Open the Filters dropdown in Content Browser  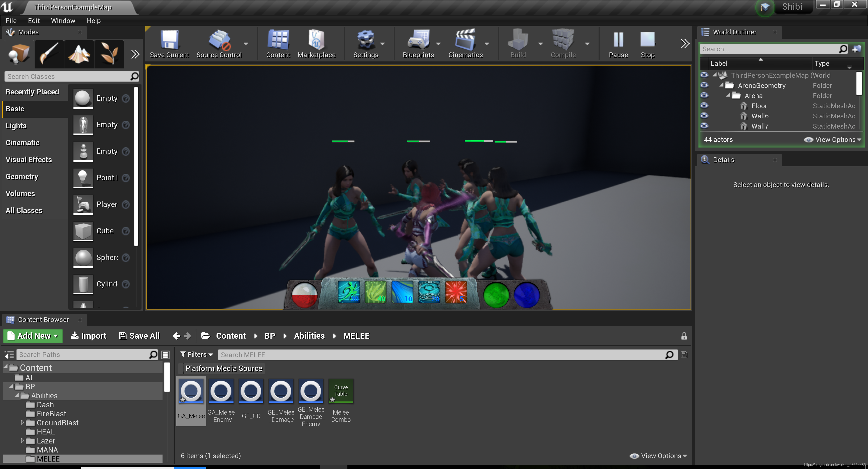pos(196,354)
